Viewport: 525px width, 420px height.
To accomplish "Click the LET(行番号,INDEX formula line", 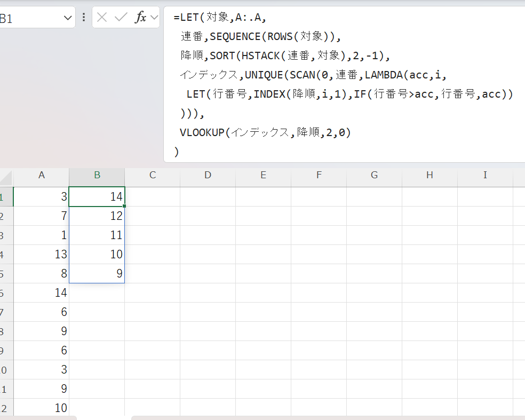I will (350, 94).
